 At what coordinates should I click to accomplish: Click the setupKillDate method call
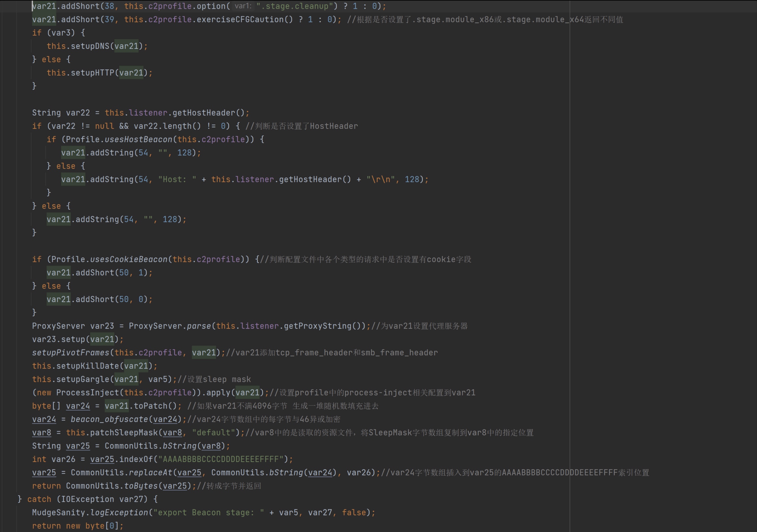point(87,366)
